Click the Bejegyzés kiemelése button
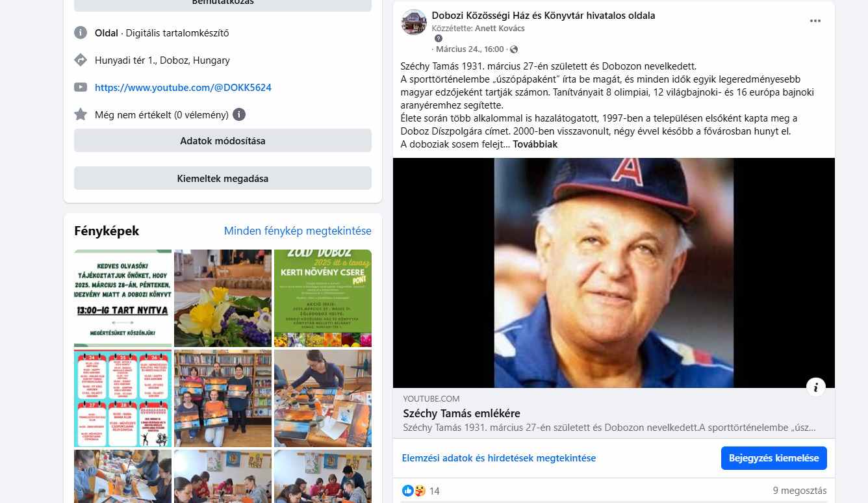The image size is (868, 503). 774,458
